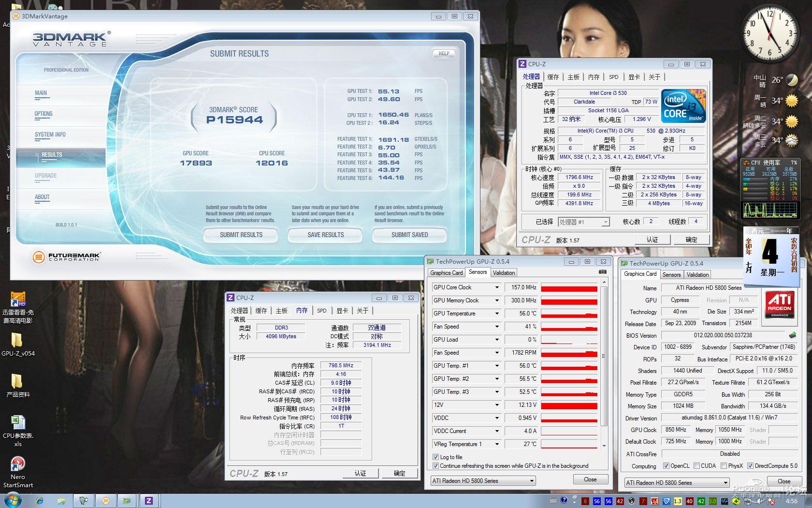Toggle Continue refreshing in background checkbox
812x508 pixels.
[x=435, y=466]
